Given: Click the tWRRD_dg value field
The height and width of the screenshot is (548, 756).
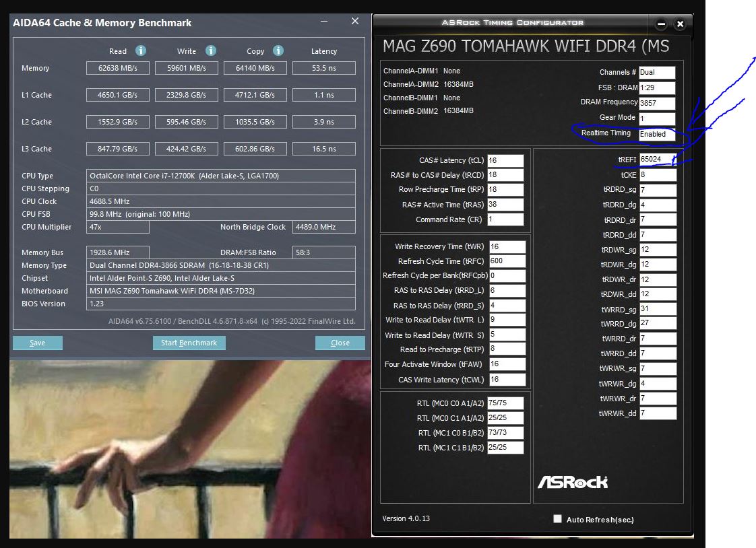Looking at the screenshot, I should coord(658,323).
